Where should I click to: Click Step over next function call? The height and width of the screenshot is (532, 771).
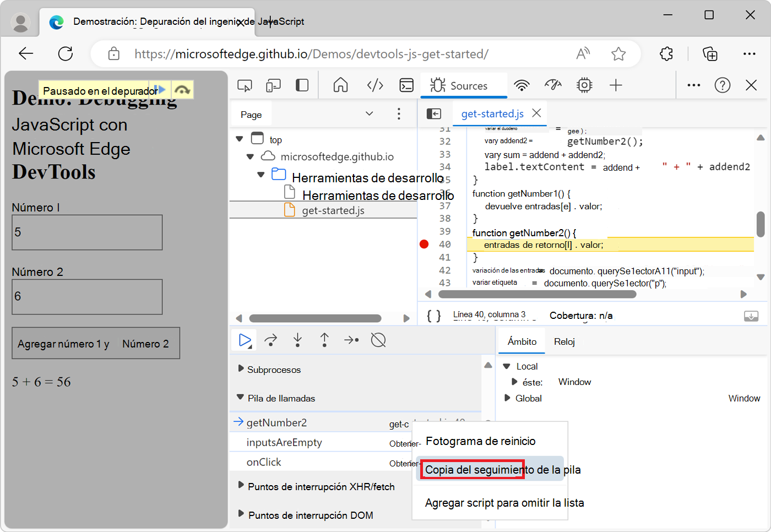[270, 340]
